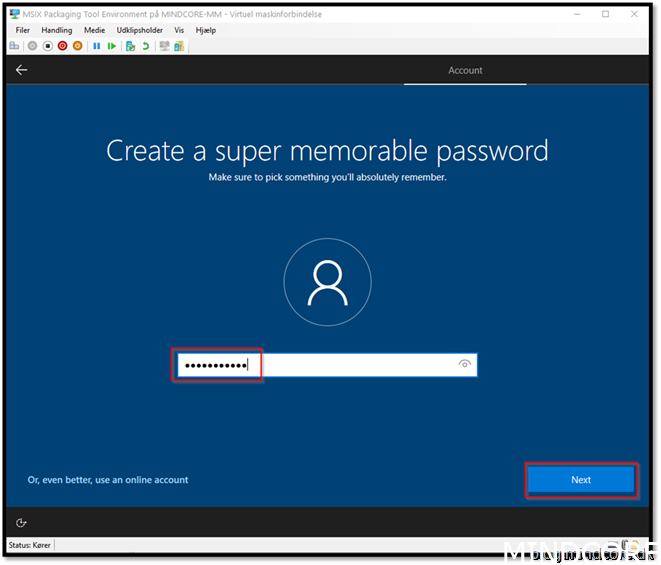Screen dimensions: 661x565
Task: Create a checkpoint via the toolbar icon
Action: [x=130, y=46]
